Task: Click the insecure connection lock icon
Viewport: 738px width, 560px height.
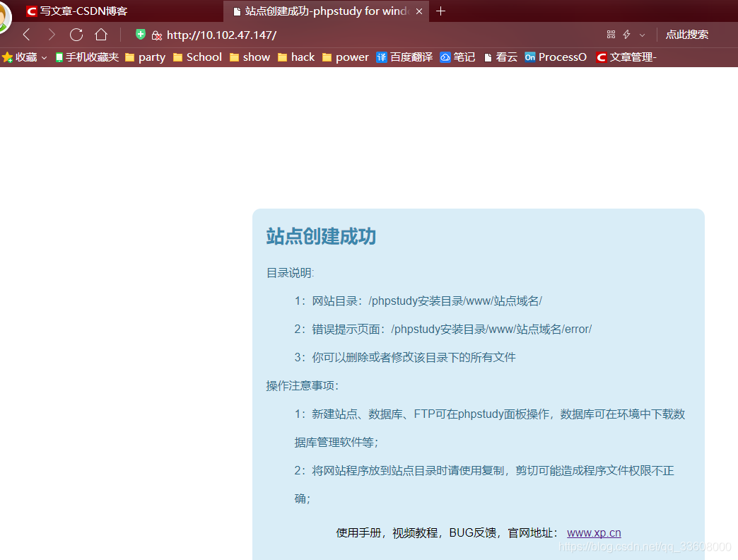Action: click(157, 35)
